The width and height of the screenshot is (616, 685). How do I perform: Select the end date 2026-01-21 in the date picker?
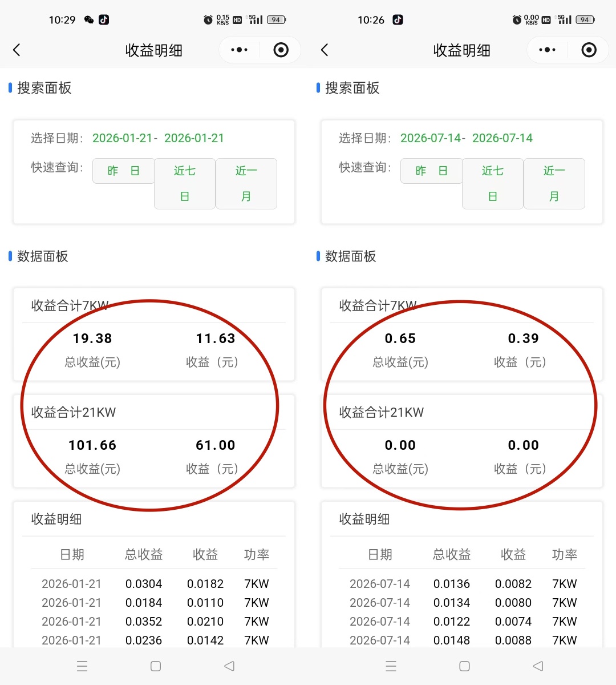click(x=194, y=138)
